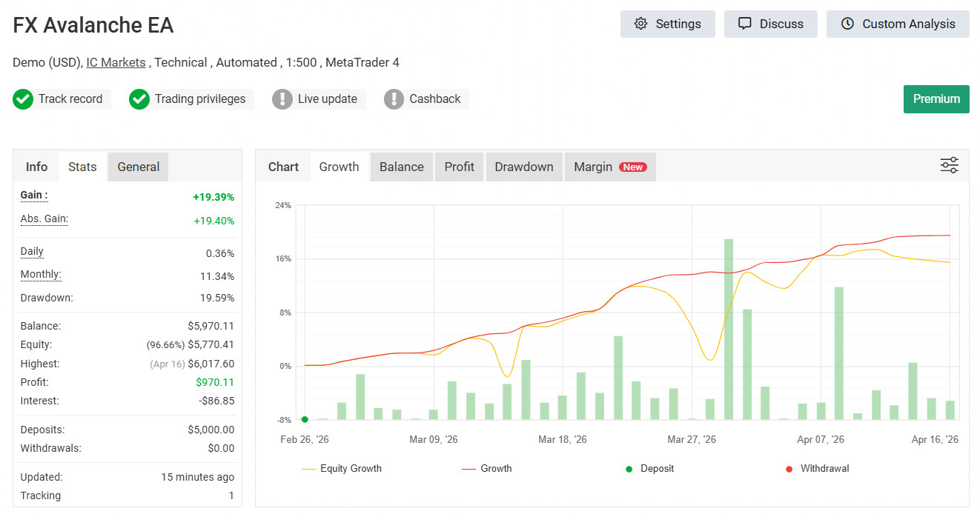Image resolution: width=980 pixels, height=514 pixels.
Task: Click the FX Avalanche EA title
Action: (93, 25)
